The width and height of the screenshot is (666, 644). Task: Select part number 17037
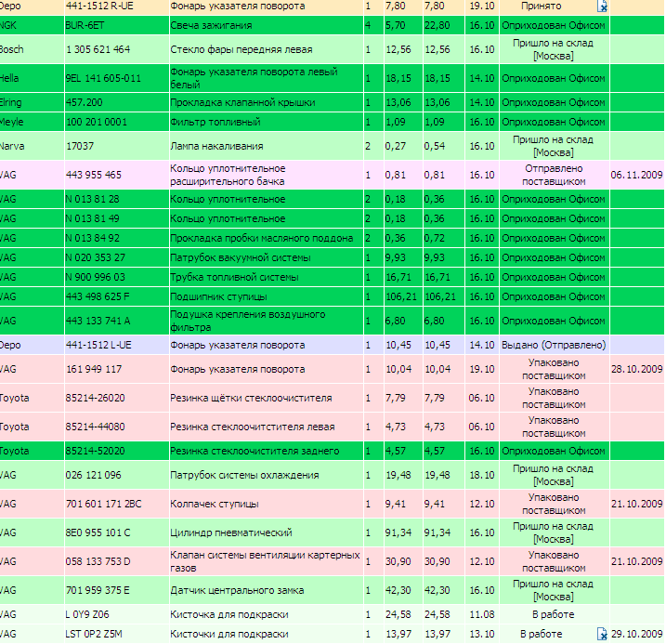[x=80, y=146]
